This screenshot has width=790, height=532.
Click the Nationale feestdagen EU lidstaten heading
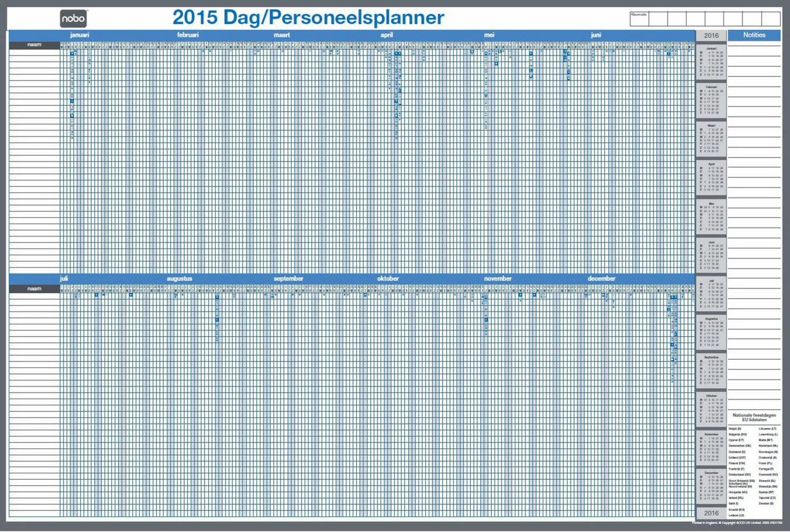pyautogui.click(x=754, y=417)
